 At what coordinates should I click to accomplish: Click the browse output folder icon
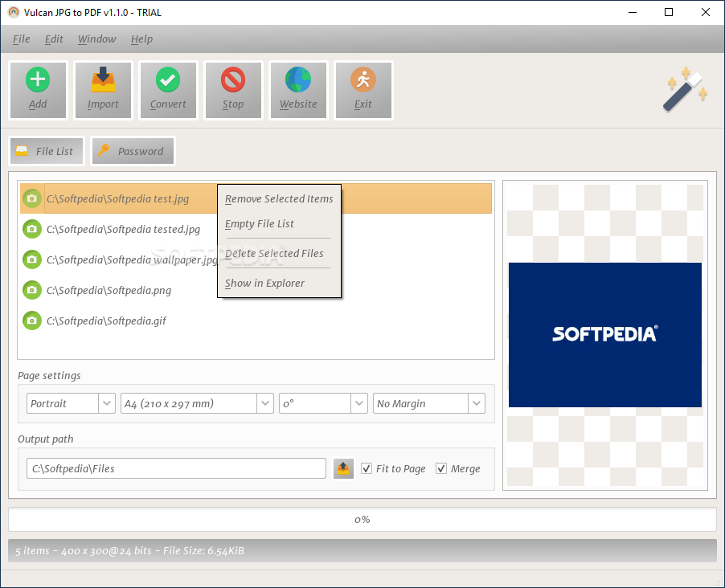343,468
